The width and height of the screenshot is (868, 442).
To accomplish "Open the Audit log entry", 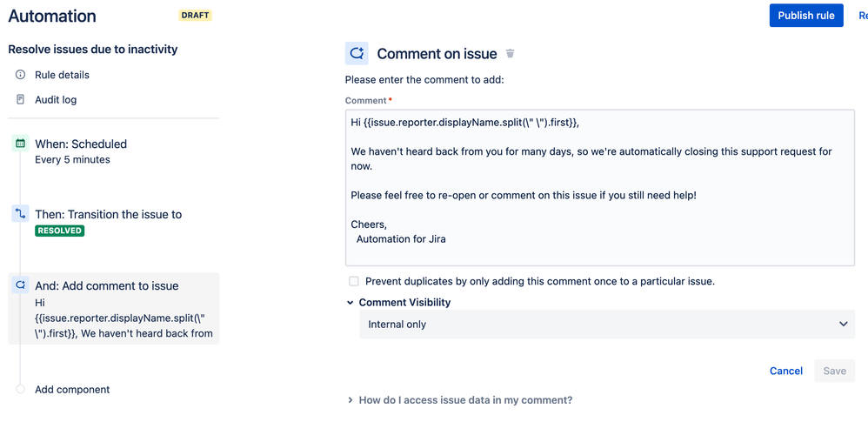I will click(56, 100).
